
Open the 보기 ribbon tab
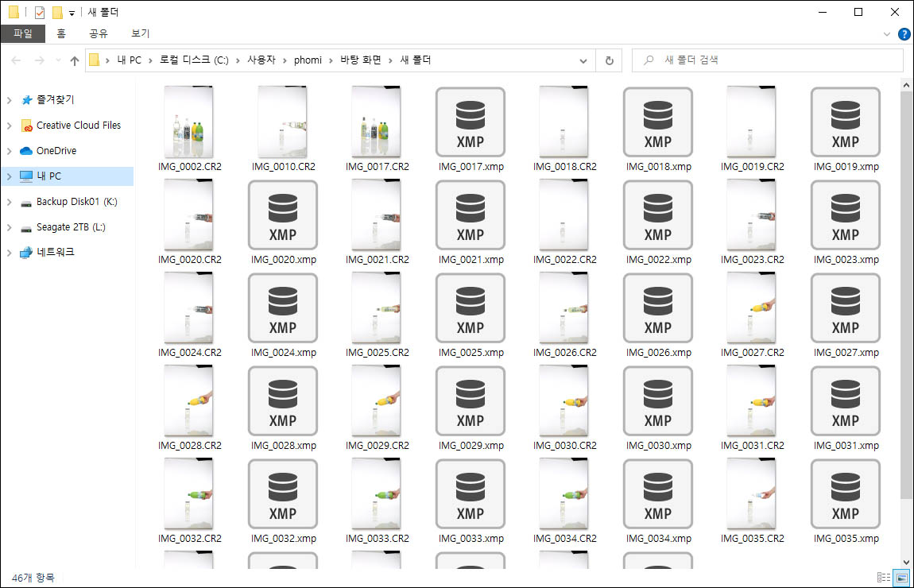[141, 34]
